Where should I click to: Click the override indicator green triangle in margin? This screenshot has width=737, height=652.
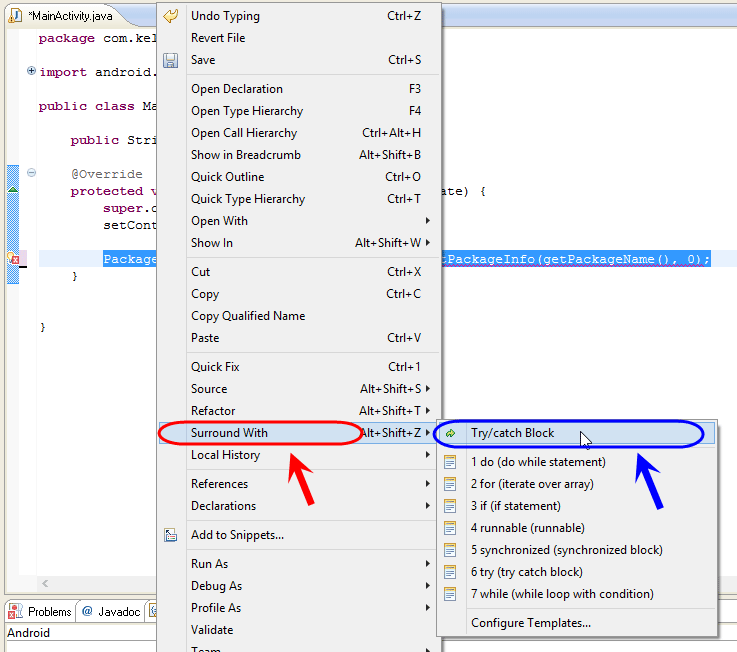13,189
